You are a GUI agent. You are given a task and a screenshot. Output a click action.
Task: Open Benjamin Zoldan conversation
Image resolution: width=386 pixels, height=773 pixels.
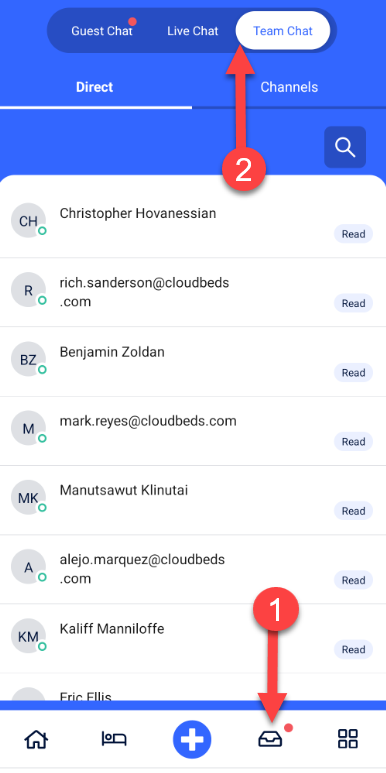click(193, 361)
